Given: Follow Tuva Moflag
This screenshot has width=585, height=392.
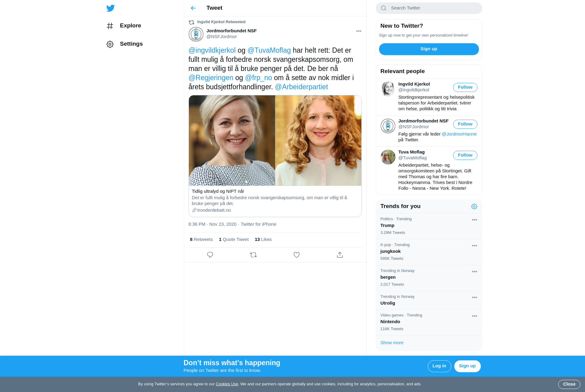Looking at the screenshot, I should pyautogui.click(x=465, y=155).
